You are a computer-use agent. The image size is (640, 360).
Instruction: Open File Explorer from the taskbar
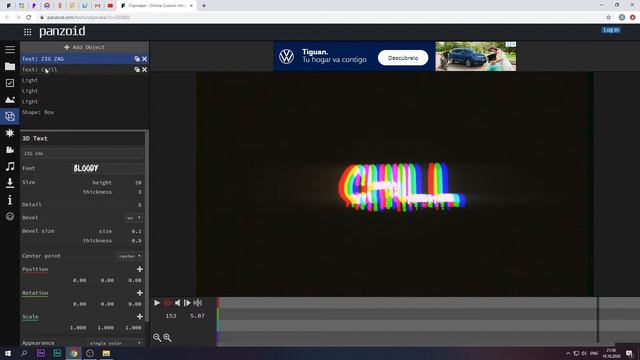tap(106, 353)
